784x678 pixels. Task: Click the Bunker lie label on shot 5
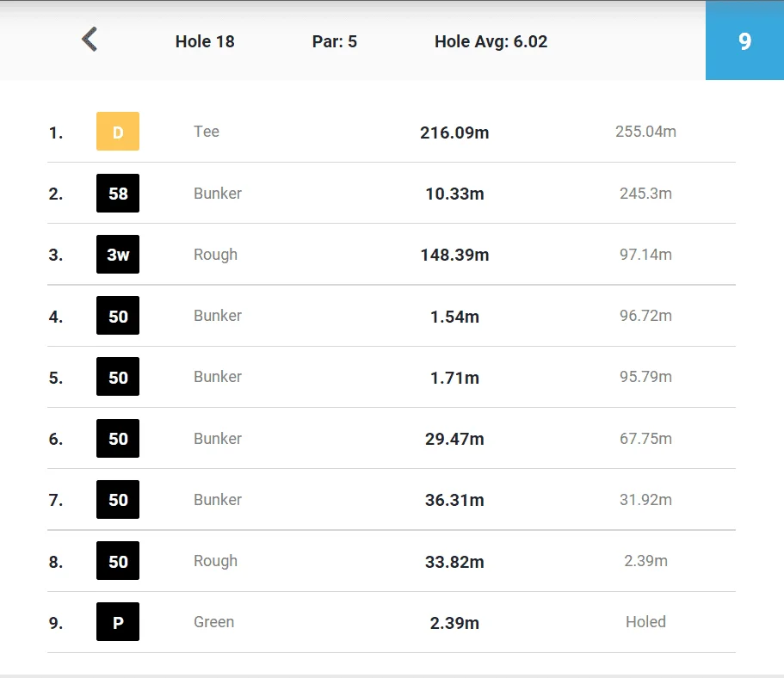tap(218, 377)
